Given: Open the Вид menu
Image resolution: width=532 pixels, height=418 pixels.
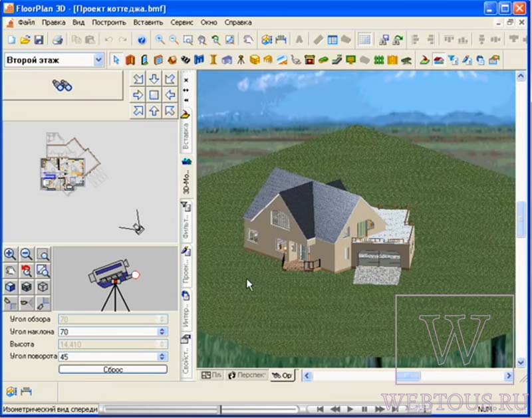Looking at the screenshot, I should coord(78,23).
